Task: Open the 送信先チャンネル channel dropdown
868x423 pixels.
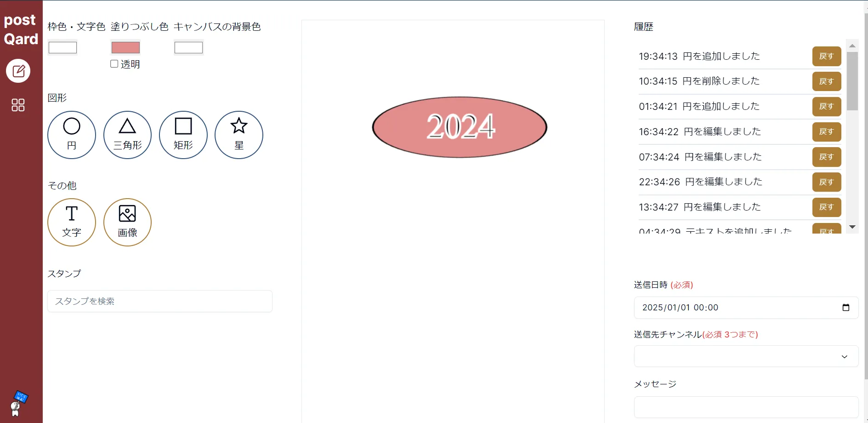Action: (746, 356)
